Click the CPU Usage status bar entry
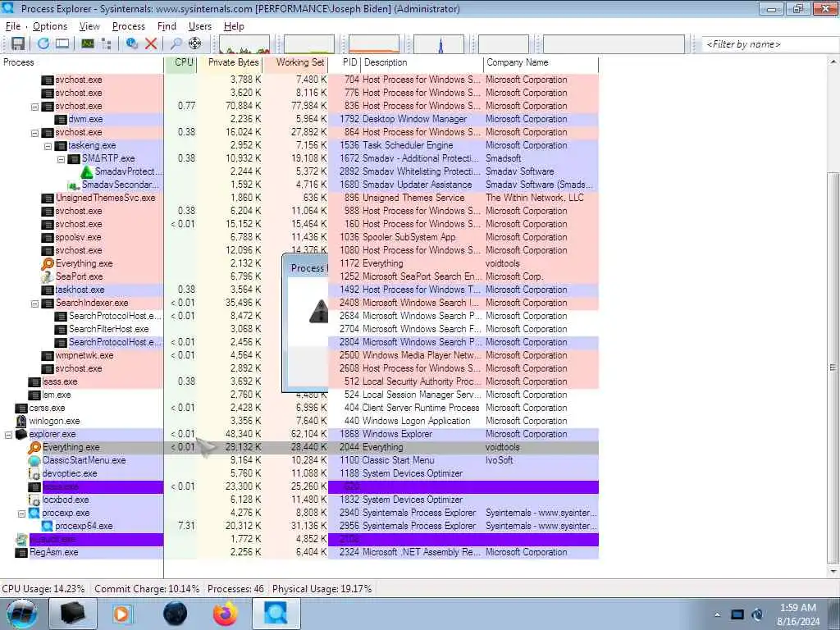Image resolution: width=840 pixels, height=630 pixels. coord(43,589)
